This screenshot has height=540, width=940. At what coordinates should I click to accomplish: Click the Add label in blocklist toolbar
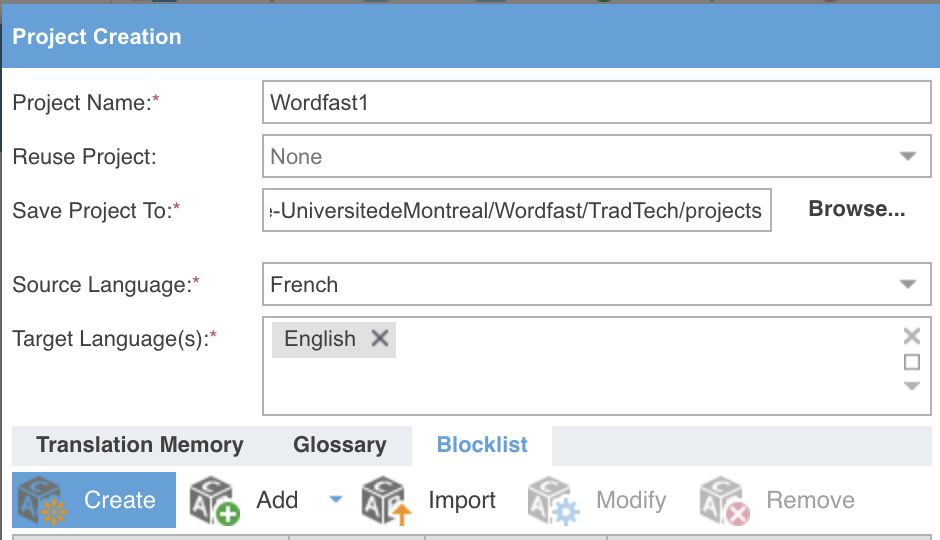pyautogui.click(x=277, y=500)
